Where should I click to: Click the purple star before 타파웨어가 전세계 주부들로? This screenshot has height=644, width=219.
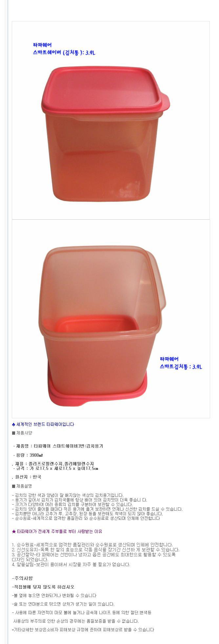(x=14, y=531)
